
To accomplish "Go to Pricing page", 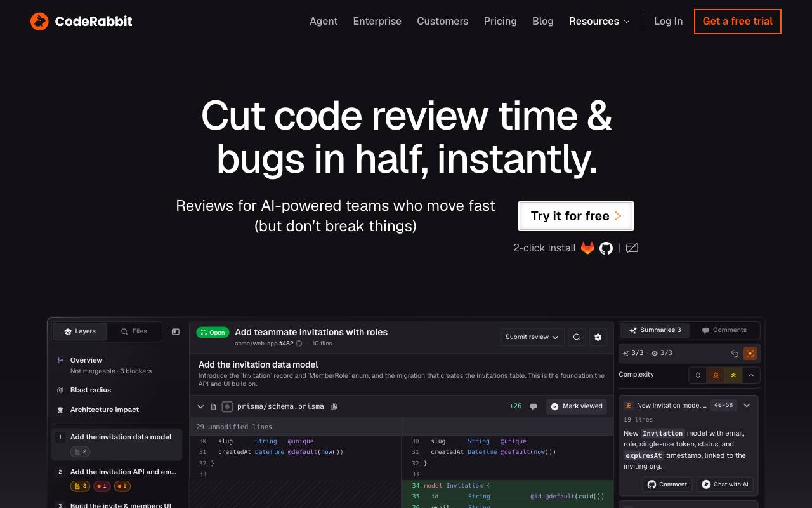I will point(501,21).
